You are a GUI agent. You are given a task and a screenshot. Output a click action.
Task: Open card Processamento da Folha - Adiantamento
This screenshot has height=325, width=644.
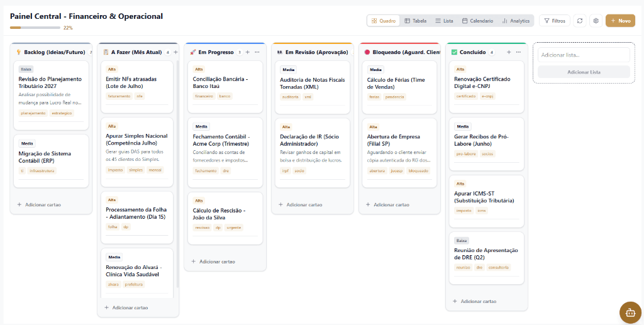(137, 218)
